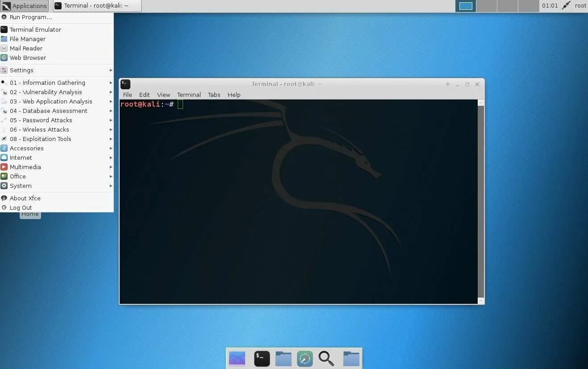Select the Home desktop icon label
Screen dimensions: 588x369
(x=30, y=215)
